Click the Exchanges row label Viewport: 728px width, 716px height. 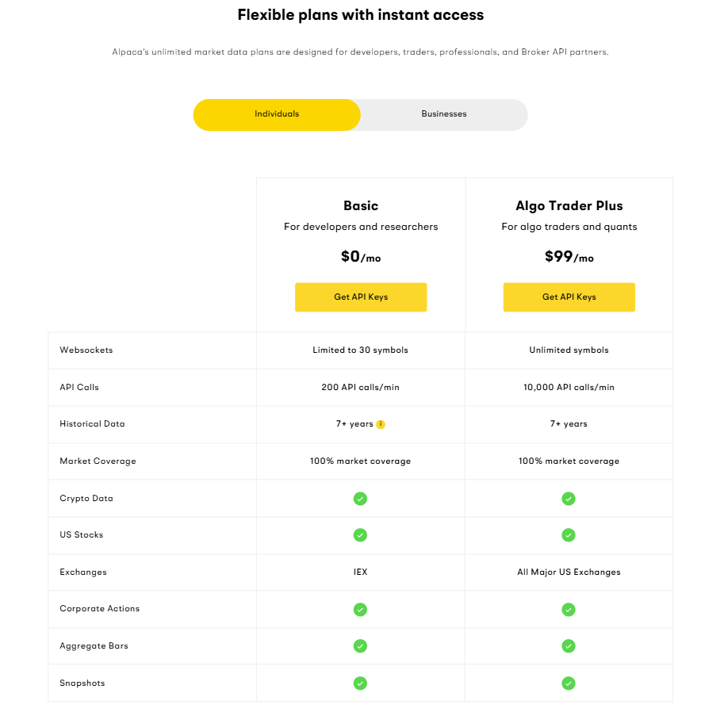pos(83,572)
